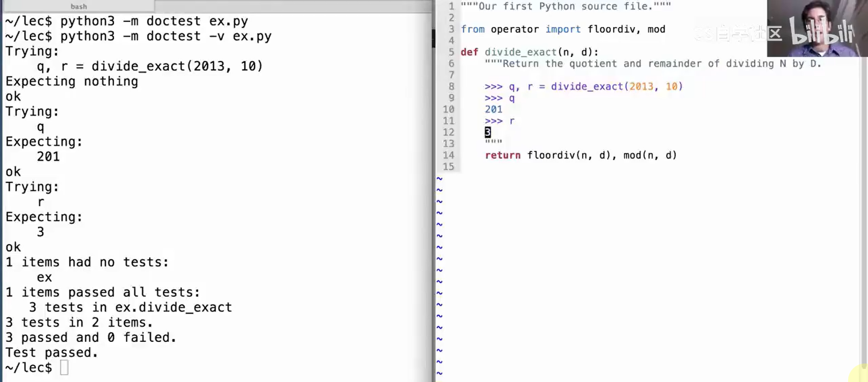
Task: Click the terminal pane scrollbar thumb
Action: pyautogui.click(x=433, y=38)
